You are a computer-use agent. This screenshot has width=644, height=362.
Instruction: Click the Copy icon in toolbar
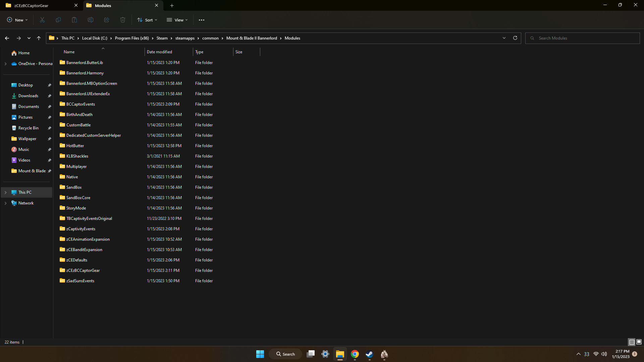click(58, 20)
